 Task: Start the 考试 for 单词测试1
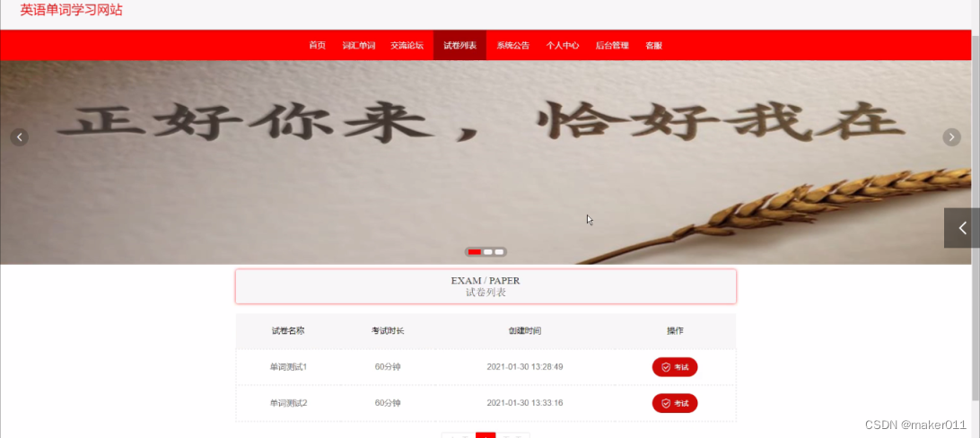[674, 367]
